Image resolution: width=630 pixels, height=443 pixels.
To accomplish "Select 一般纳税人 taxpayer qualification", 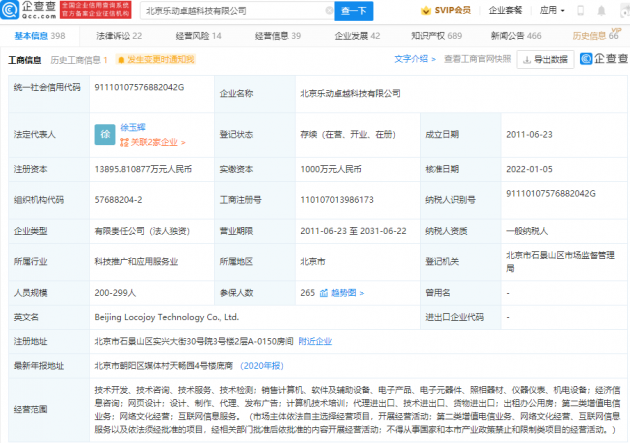I will 527,231.
